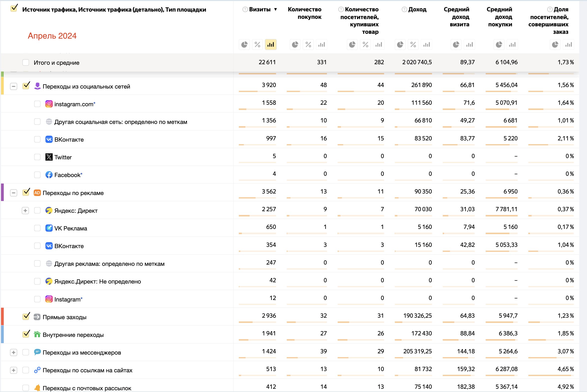This screenshot has height=392, width=587.
Task: Click percent icon under Визиты column
Action: pyautogui.click(x=257, y=44)
